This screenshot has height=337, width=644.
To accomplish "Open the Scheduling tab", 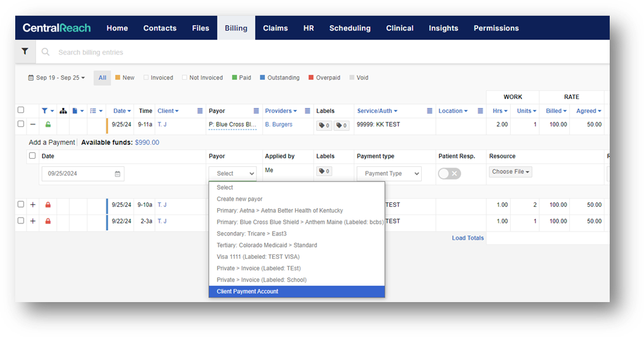I will click(350, 28).
